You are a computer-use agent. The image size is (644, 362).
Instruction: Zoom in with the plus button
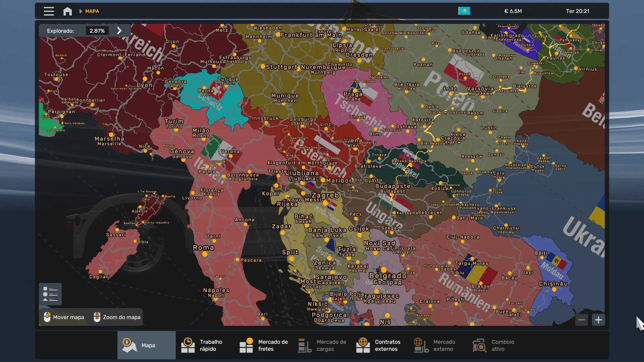[598, 320]
